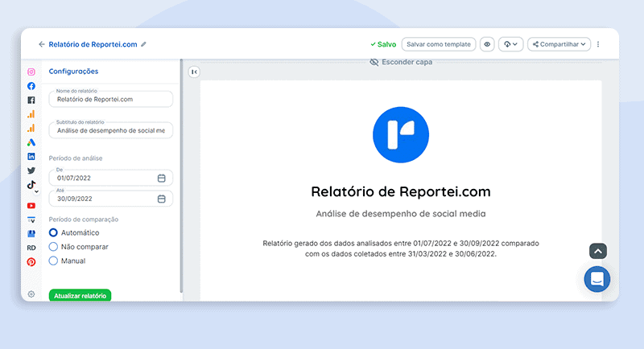
Task: Expand the small chevron beside TikTok
Action: click(36, 191)
